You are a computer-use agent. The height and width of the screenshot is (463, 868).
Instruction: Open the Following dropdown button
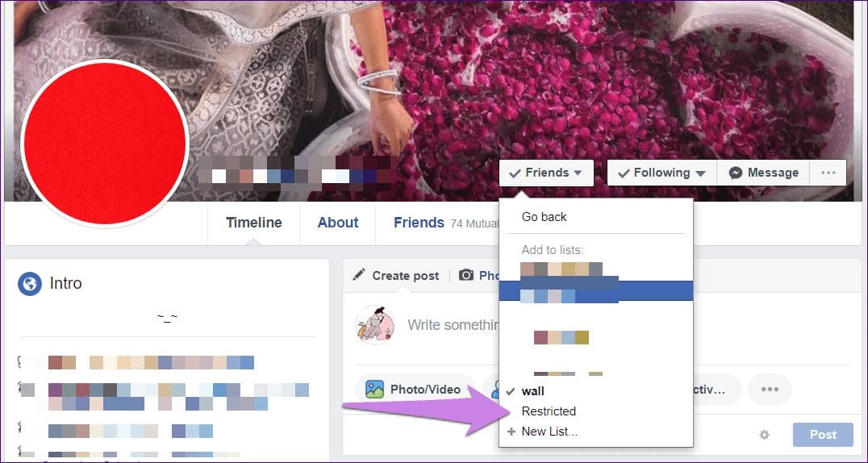click(x=661, y=173)
